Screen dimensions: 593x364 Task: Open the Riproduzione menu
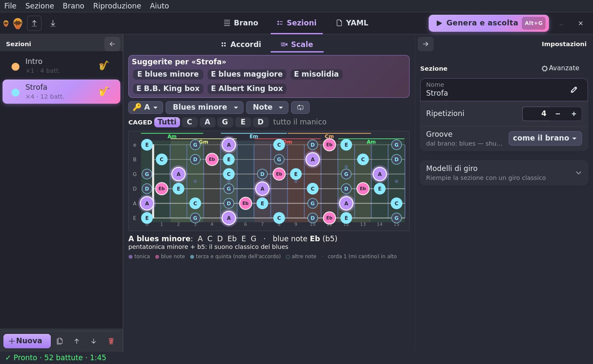[117, 6]
